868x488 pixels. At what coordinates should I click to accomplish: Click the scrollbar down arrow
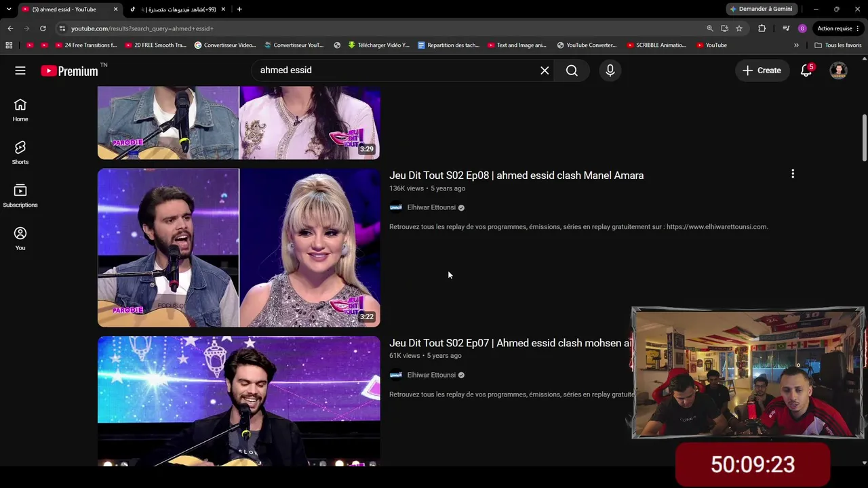[x=864, y=463]
